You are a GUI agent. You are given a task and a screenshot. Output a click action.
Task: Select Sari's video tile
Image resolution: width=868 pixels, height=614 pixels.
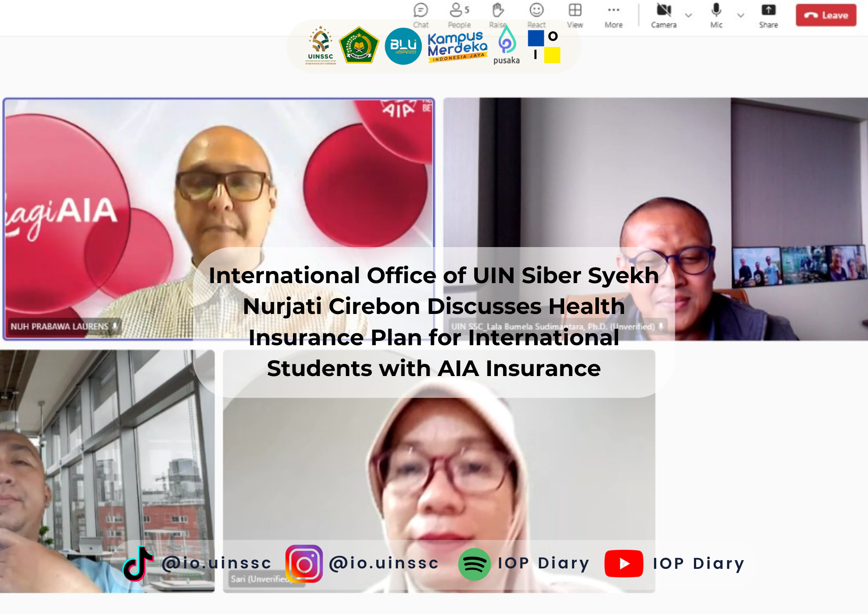439,471
